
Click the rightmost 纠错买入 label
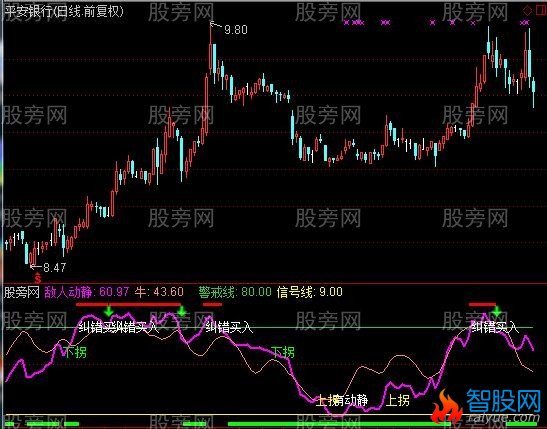(494, 327)
